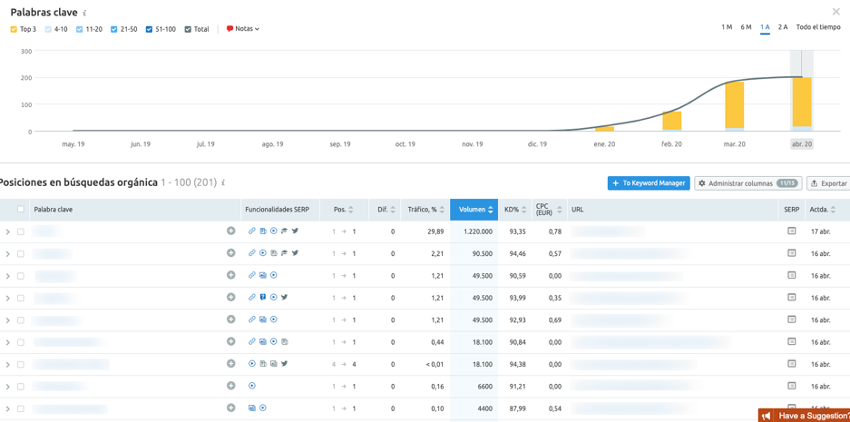The image size is (850, 422).
Task: Switch the chart range to 6 M
Action: (746, 27)
